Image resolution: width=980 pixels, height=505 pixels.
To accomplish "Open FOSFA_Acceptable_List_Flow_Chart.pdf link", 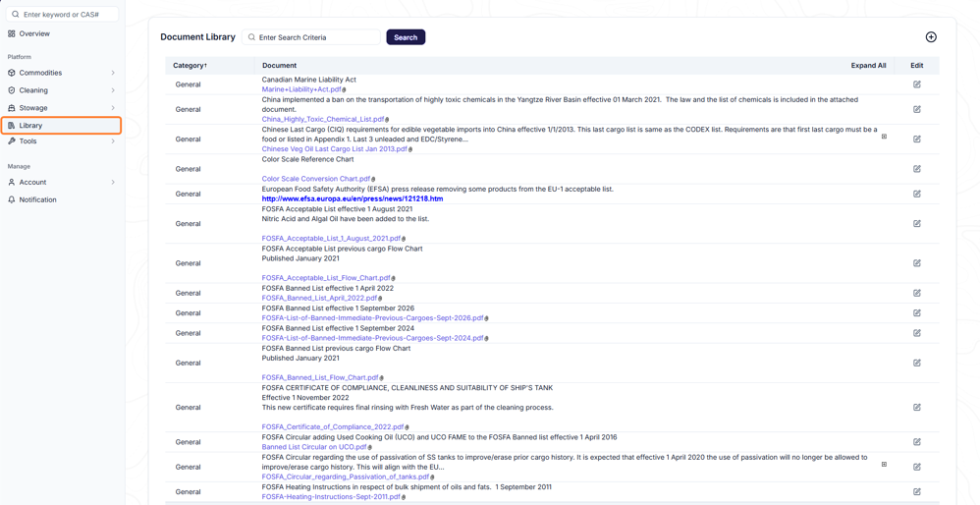I will [326, 278].
